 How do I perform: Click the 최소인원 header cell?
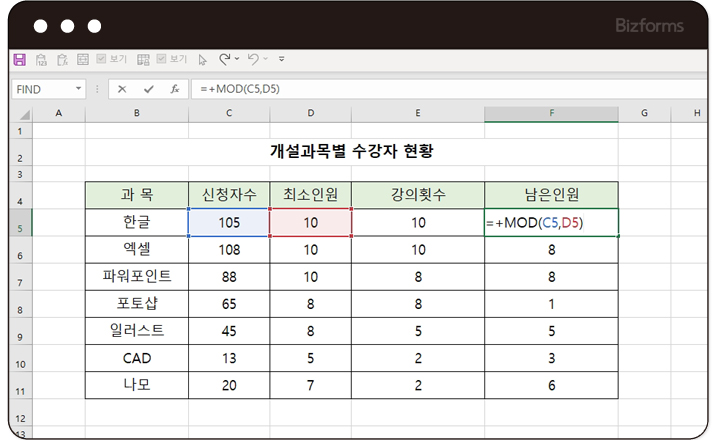point(311,195)
